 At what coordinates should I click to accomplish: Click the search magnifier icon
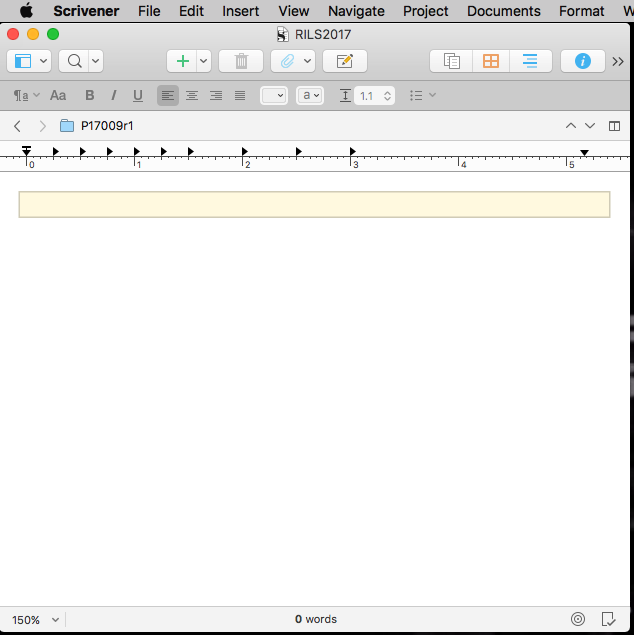[x=74, y=61]
